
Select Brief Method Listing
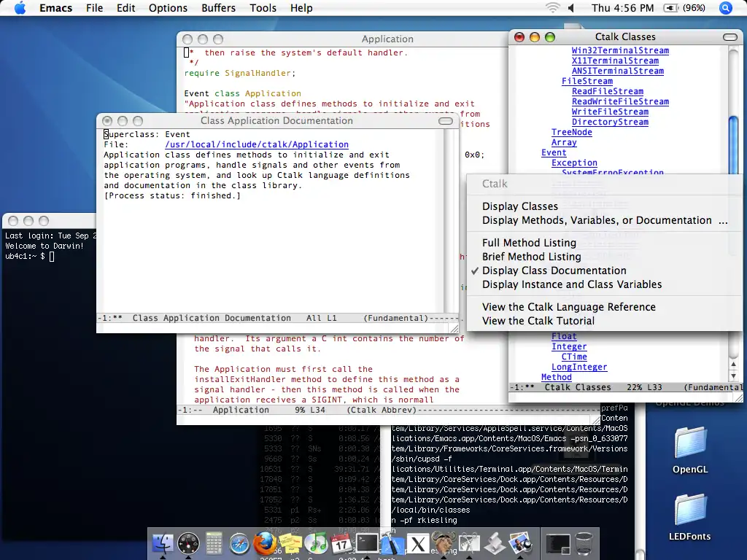click(x=531, y=257)
